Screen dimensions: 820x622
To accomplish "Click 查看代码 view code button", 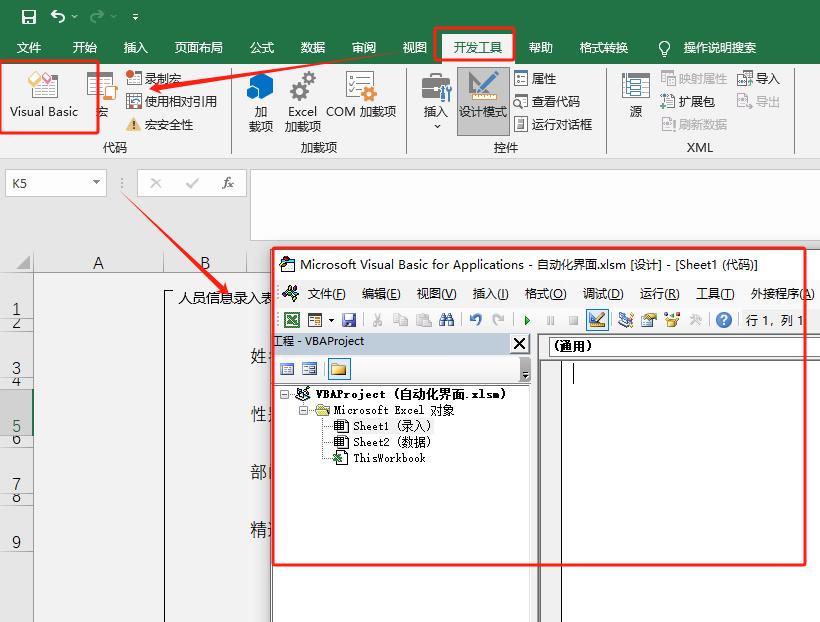I will click(547, 101).
